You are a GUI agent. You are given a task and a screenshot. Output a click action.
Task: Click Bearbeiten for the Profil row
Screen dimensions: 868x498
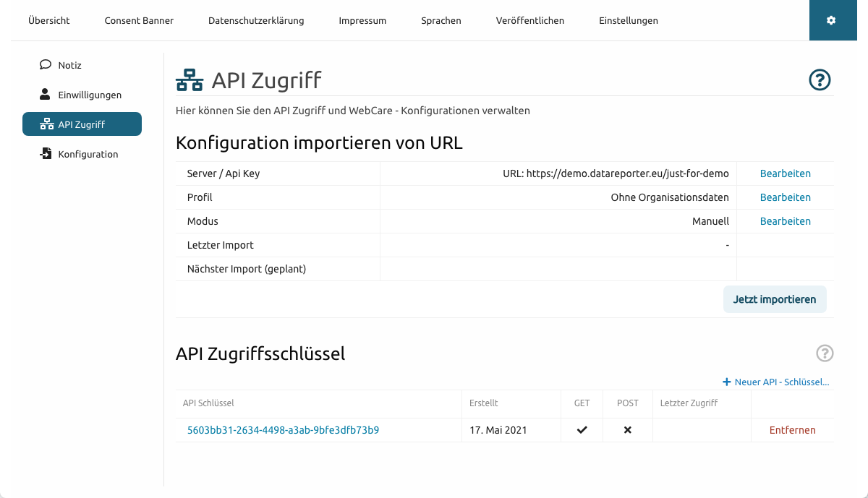(785, 197)
